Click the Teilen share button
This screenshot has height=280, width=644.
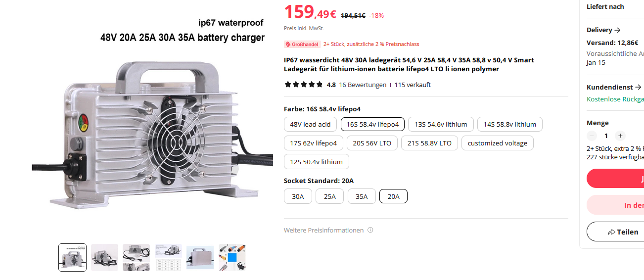pos(615,232)
